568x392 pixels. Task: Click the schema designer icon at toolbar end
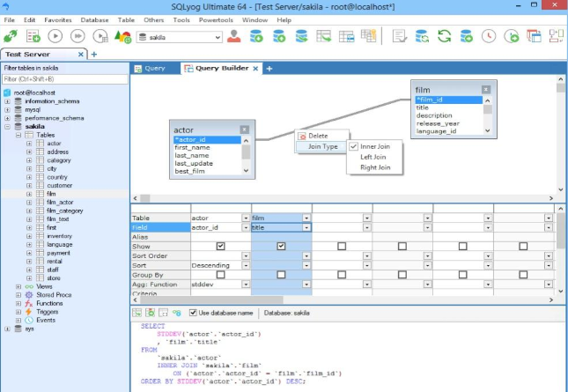tap(556, 36)
